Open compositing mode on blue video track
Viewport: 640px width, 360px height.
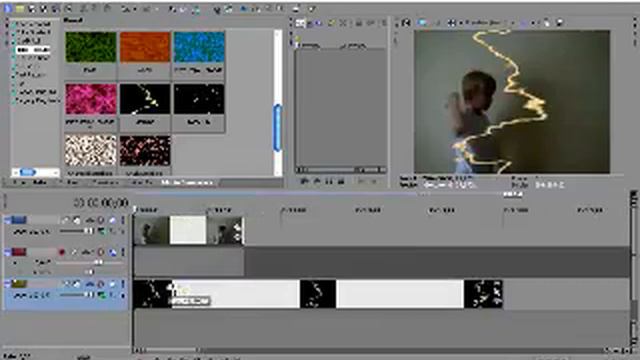pos(101,231)
